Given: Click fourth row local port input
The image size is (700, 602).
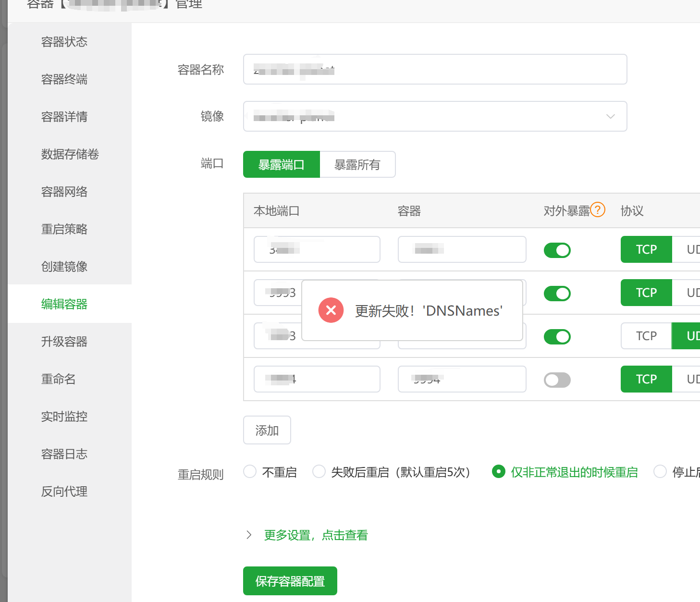Looking at the screenshot, I should tap(317, 379).
